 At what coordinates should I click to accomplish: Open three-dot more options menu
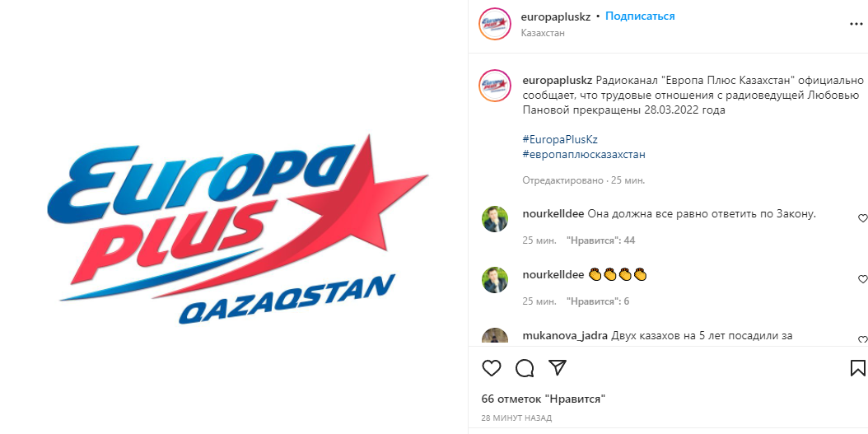[x=856, y=25]
